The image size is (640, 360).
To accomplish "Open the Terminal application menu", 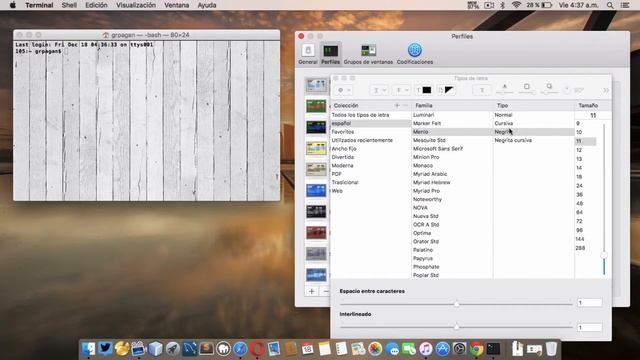I will [39, 5].
